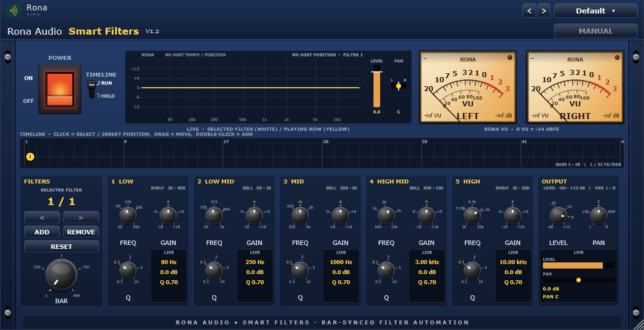The image size is (644, 330).
Task: Click the OUTPUT LEVEL knob
Action: (558, 215)
